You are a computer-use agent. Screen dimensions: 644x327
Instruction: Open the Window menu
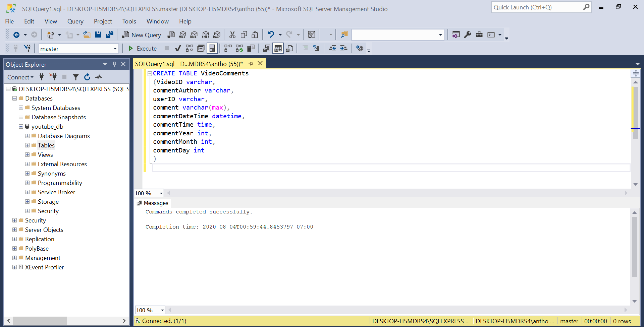(x=157, y=21)
